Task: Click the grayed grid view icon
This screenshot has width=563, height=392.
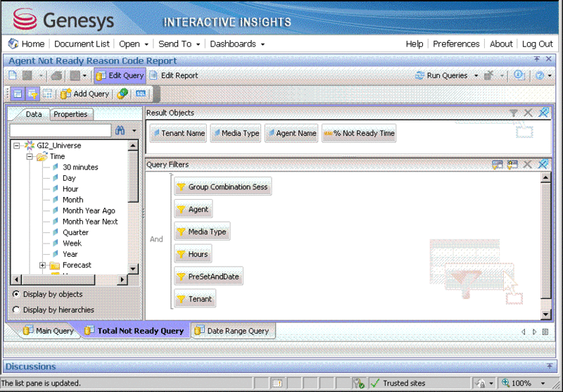Action: [75, 75]
